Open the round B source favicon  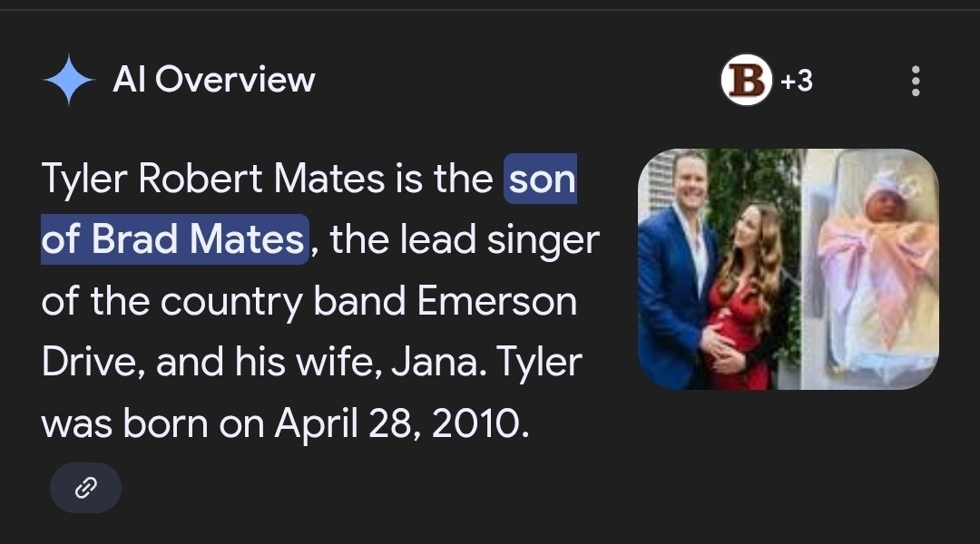[x=746, y=81]
